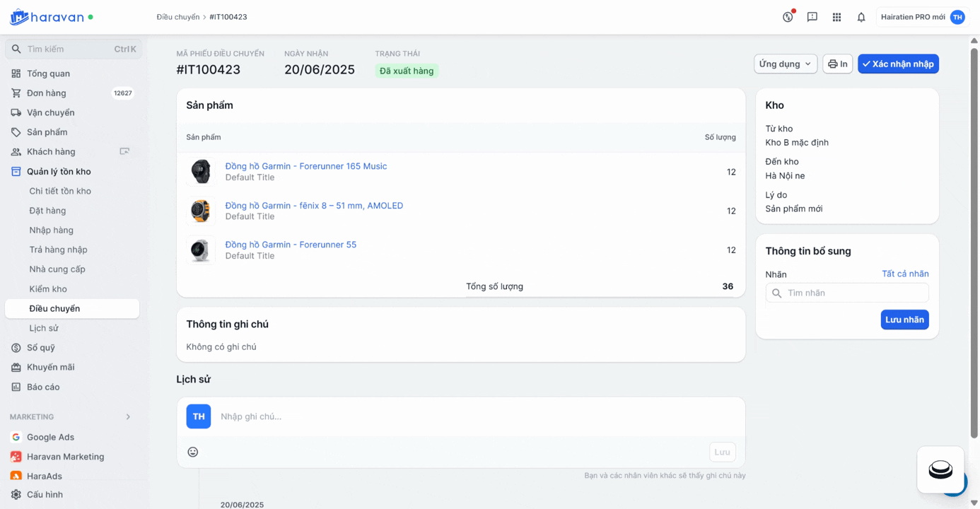This screenshot has width=980, height=509.
Task: Click Điều chuyển breadcrumb link
Action: pyautogui.click(x=178, y=17)
